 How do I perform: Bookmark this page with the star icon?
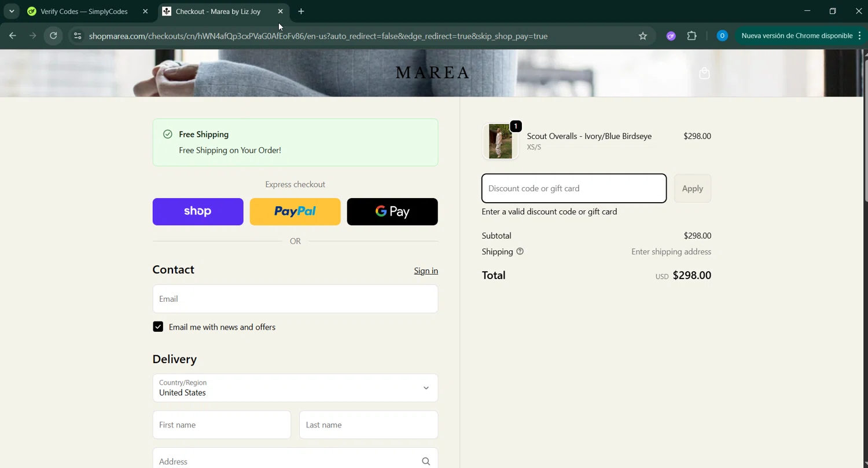[x=643, y=36]
